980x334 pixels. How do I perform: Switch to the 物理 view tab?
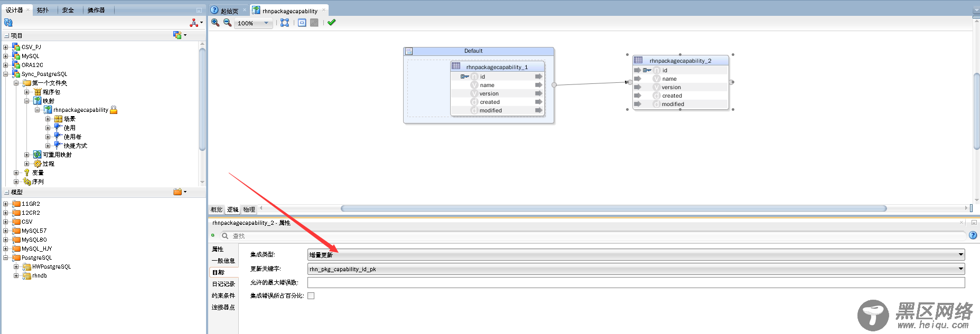point(249,209)
